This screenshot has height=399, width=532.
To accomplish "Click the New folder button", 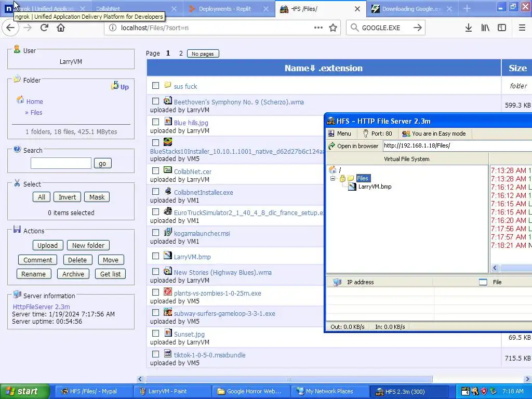I will [88, 245].
